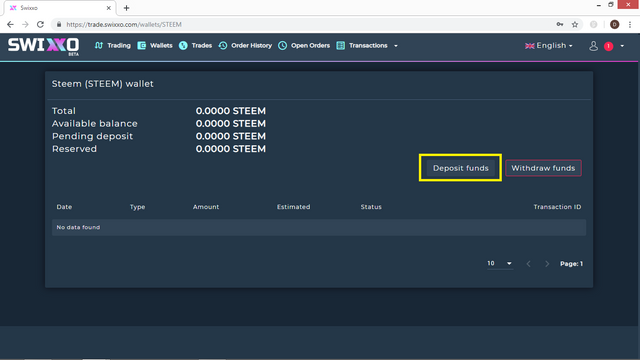Open the Wallets menu item

click(155, 45)
